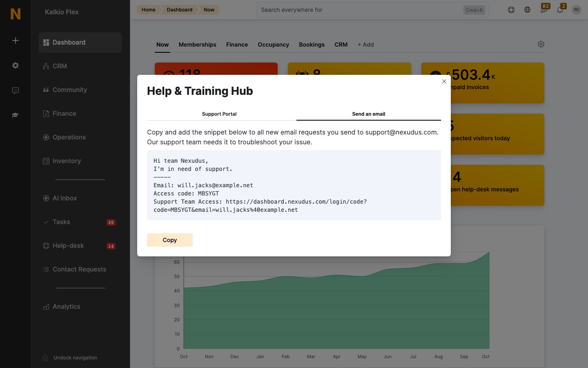This screenshot has height=368, width=588.
Task: Click the Now breadcrumb
Action: click(209, 10)
